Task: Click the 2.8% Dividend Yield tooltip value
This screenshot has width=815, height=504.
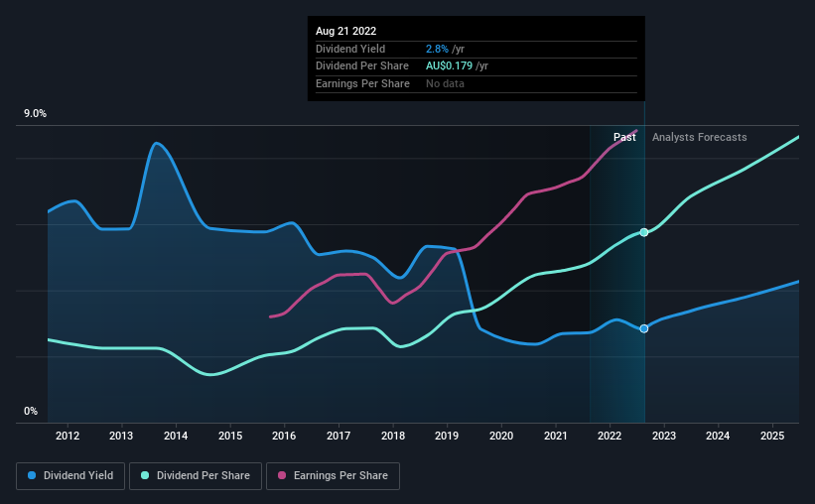Action: [437, 49]
